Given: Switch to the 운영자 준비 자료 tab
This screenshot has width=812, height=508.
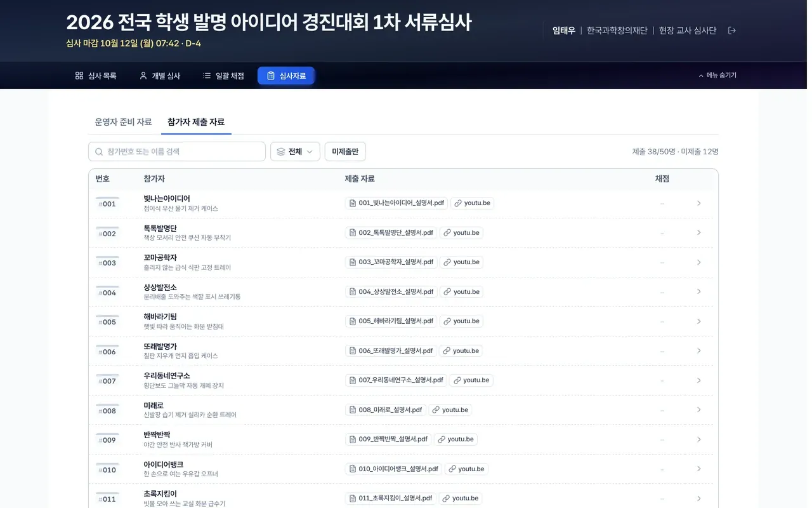Looking at the screenshot, I should (x=123, y=122).
